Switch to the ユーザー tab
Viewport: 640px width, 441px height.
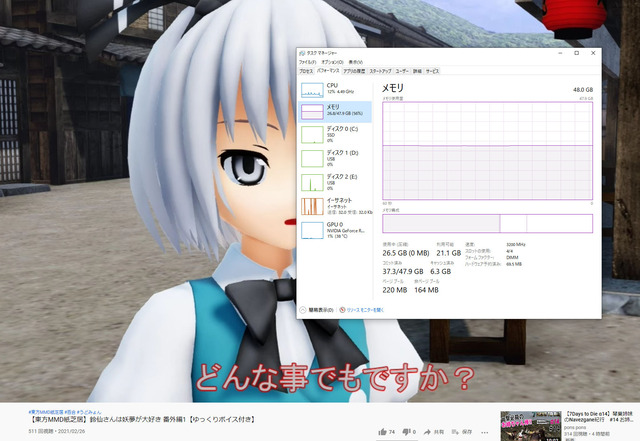(402, 71)
